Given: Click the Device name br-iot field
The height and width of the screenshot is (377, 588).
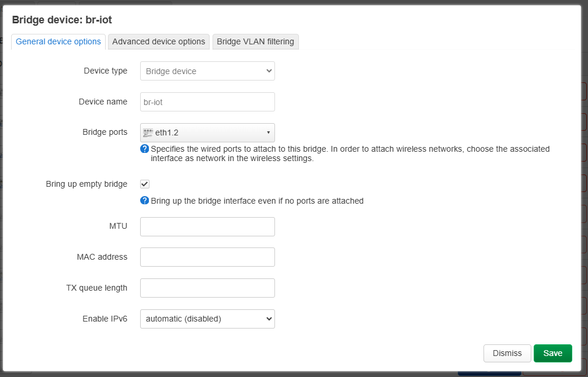Looking at the screenshot, I should pos(207,102).
